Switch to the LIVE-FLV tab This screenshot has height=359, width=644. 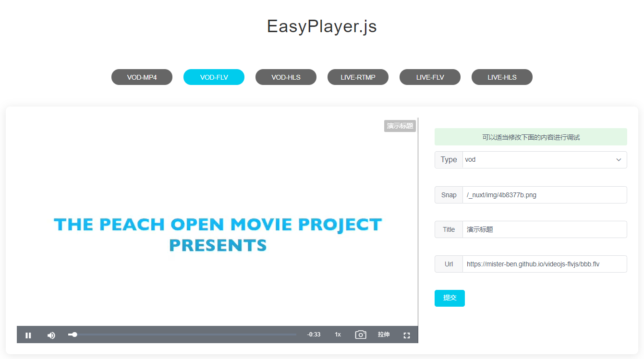[430, 77]
